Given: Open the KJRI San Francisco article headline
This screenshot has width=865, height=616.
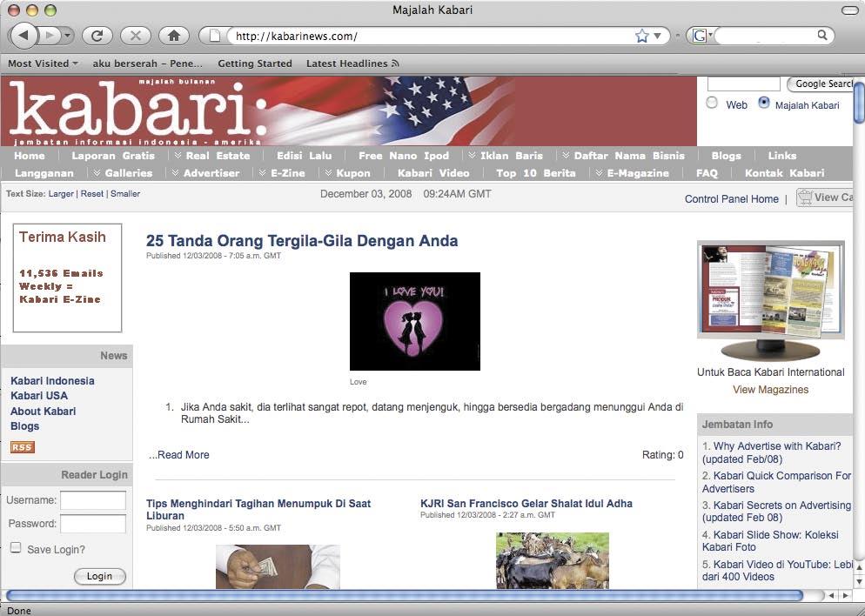Looking at the screenshot, I should pos(526,504).
